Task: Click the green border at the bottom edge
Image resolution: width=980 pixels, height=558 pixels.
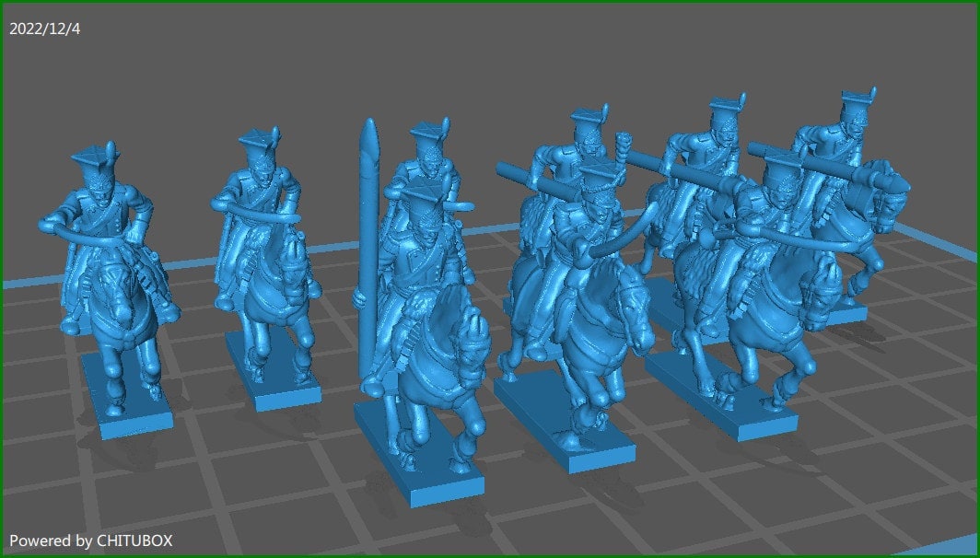Action: point(490,555)
